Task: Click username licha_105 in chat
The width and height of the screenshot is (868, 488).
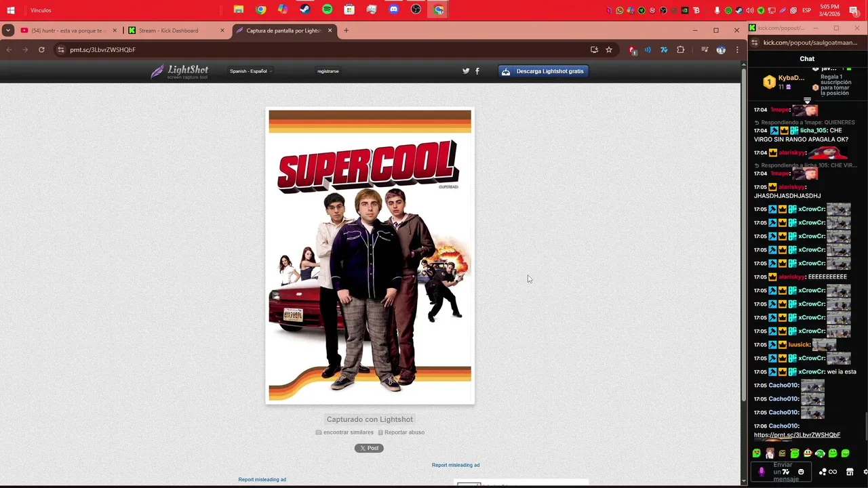Action: pyautogui.click(x=813, y=131)
